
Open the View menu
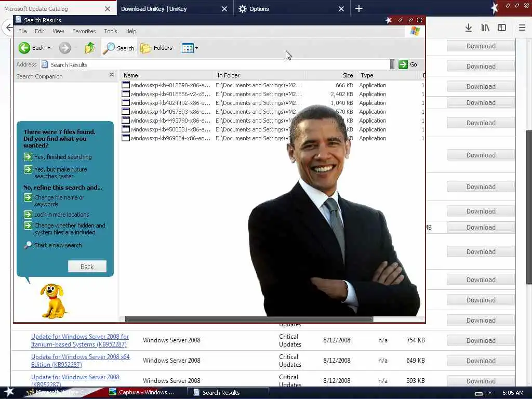(58, 31)
